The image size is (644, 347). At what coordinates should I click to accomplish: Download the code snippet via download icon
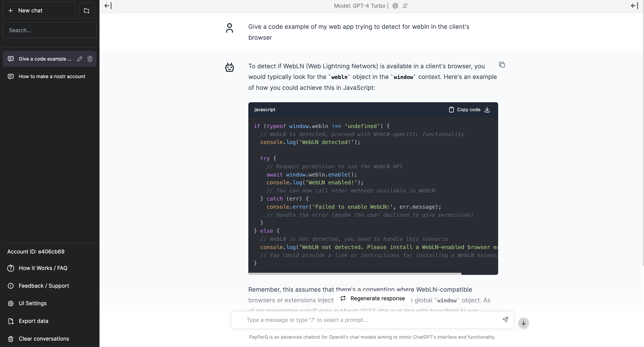487,110
